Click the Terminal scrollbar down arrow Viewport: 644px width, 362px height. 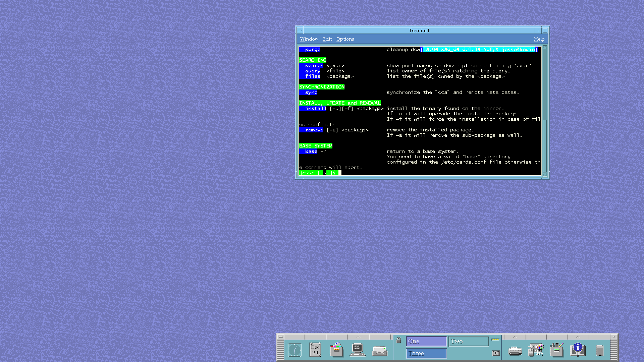(x=545, y=174)
